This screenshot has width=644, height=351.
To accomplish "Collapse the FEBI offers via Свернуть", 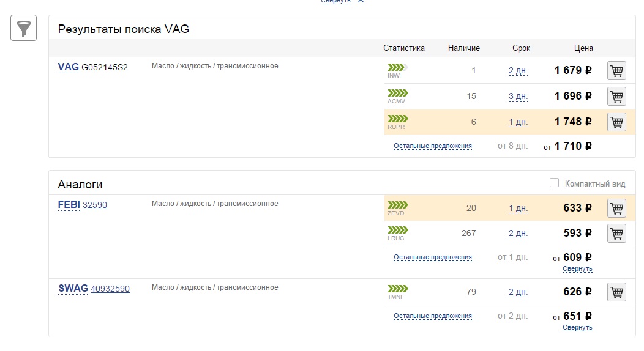I will tap(577, 269).
